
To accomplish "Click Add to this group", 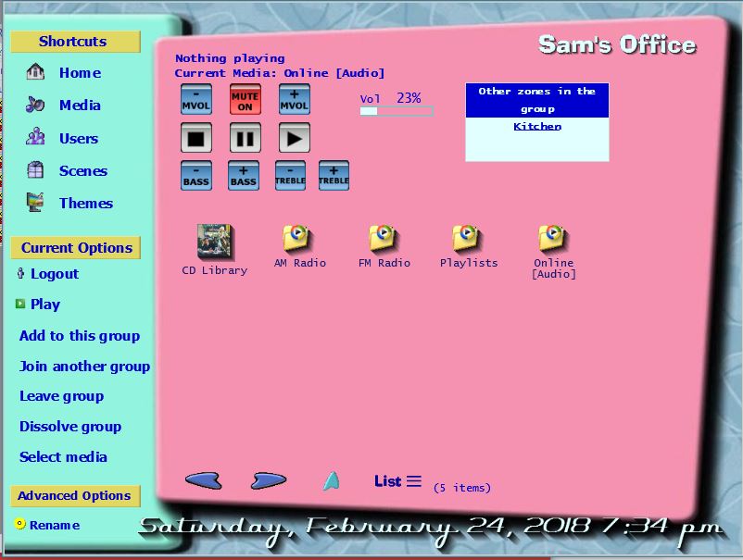I will click(79, 336).
